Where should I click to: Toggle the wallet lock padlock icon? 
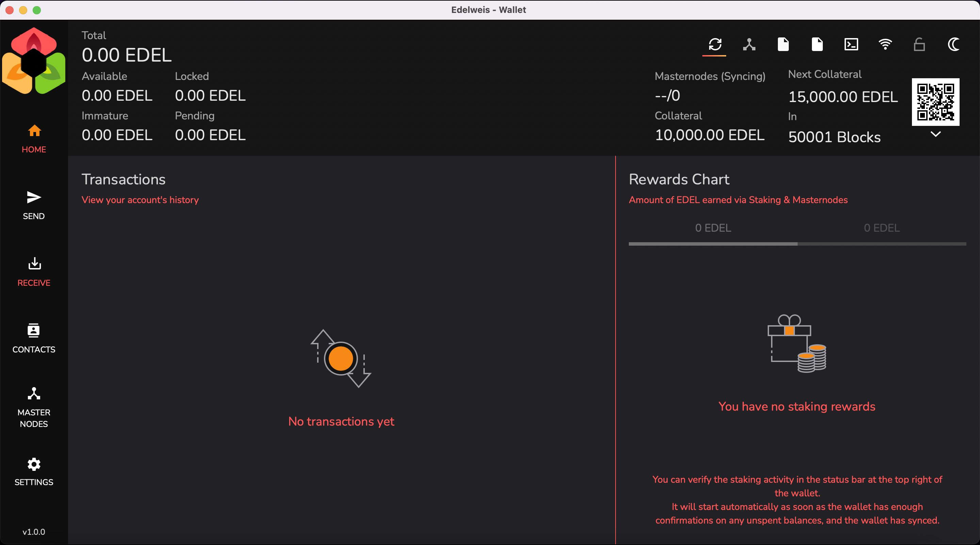(x=919, y=45)
